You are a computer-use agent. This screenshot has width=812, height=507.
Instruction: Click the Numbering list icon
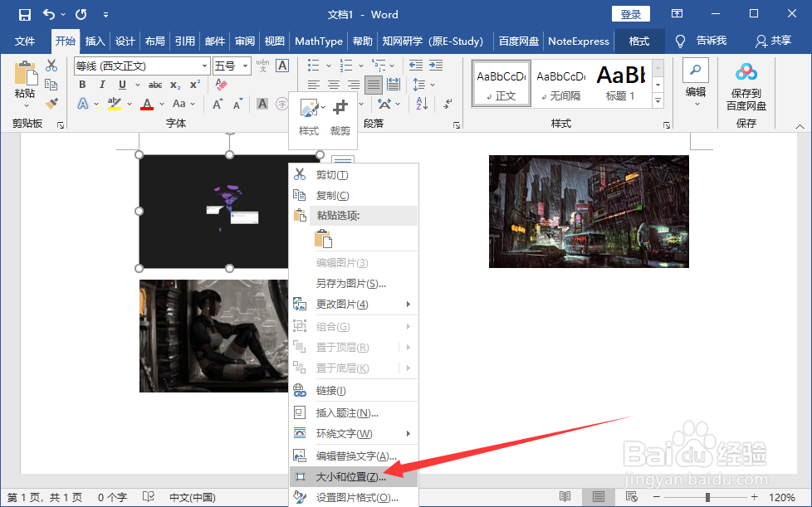click(x=346, y=66)
